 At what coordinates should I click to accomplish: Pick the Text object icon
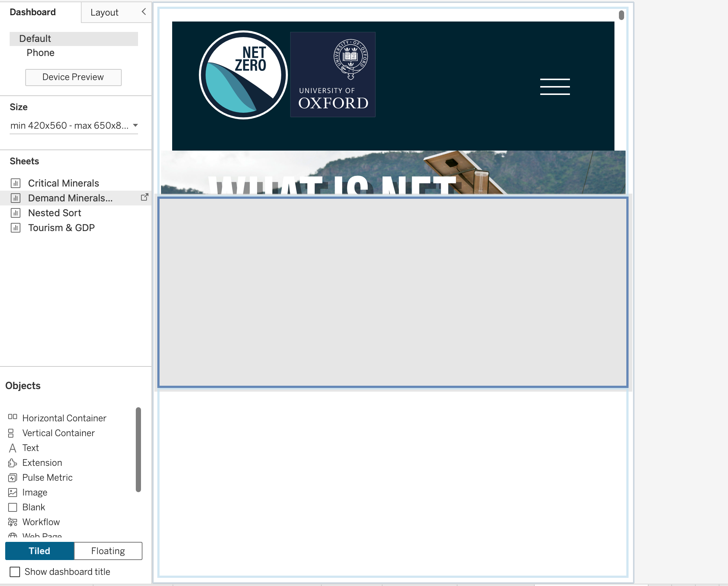tap(13, 448)
